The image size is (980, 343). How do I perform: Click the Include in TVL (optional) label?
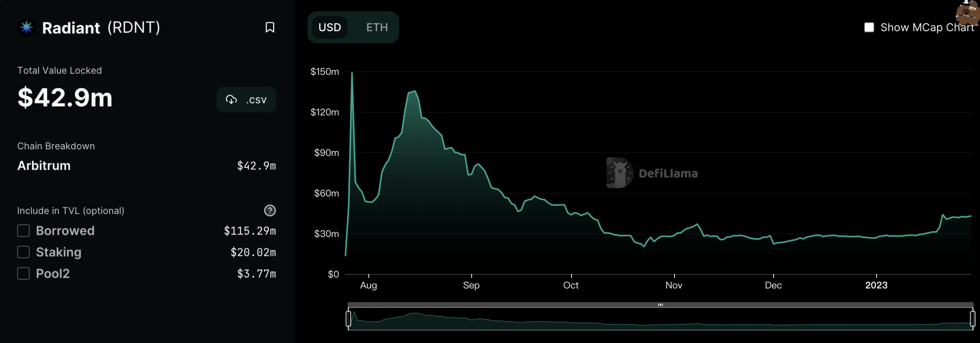point(71,210)
